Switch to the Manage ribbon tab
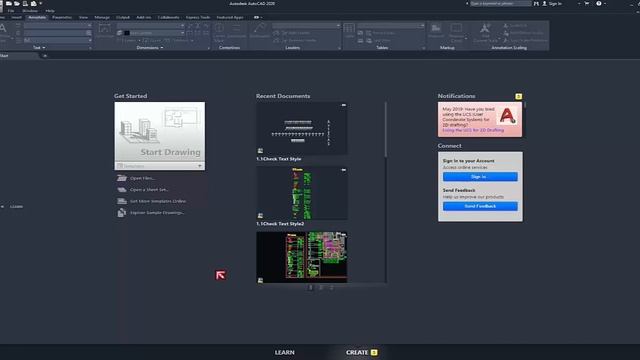Screen dimensions: 640x360 click(x=102, y=18)
